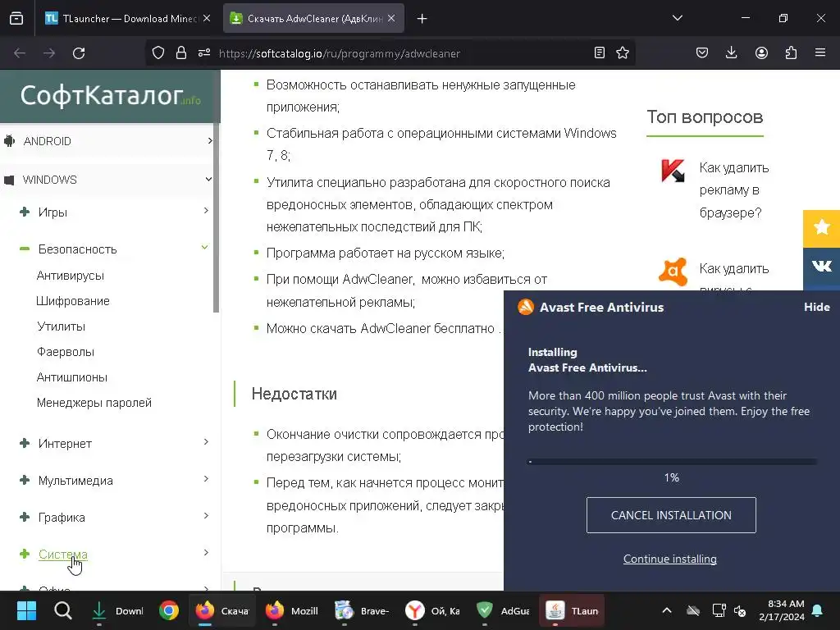Screen dimensions: 840x630
Task: Open Менеджеры паролей subcategory
Action: click(x=94, y=403)
